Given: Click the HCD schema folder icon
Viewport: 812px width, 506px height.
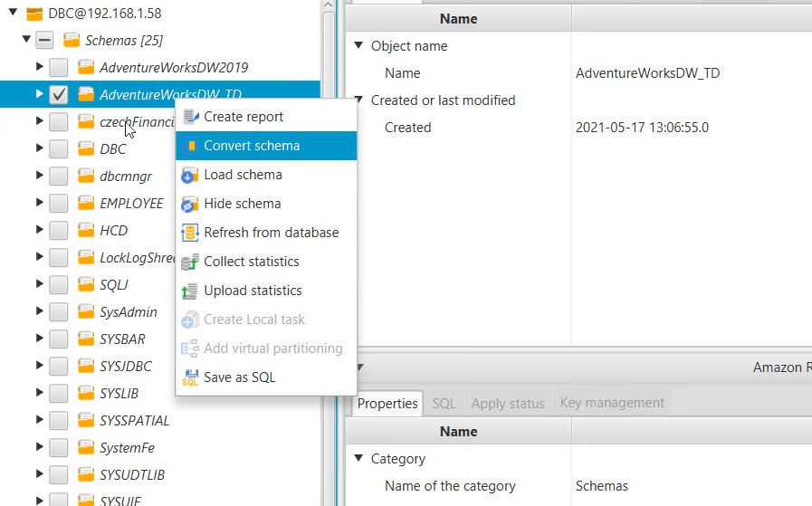Looking at the screenshot, I should [x=85, y=229].
